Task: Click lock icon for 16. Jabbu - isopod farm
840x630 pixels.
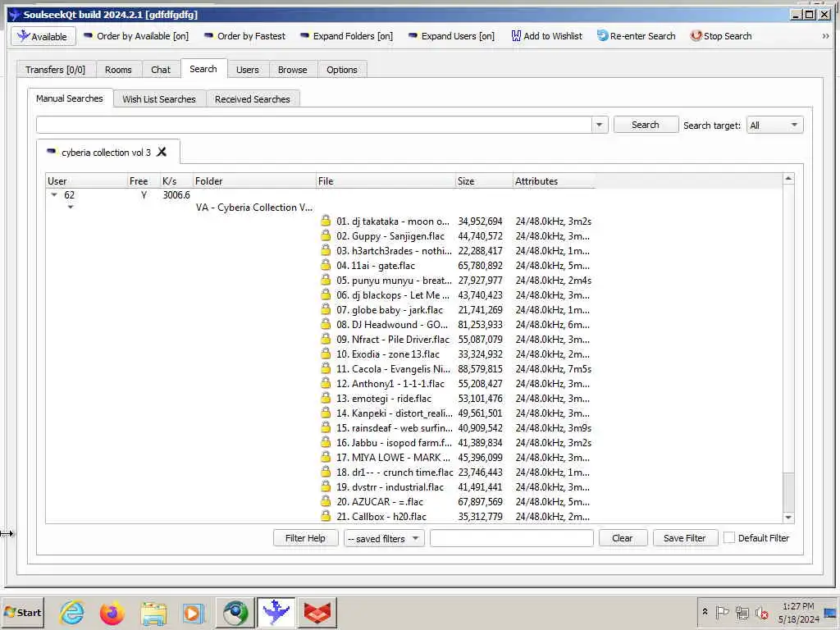Action: click(326, 442)
